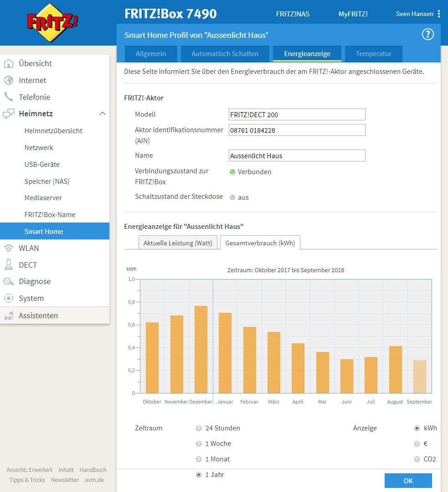Select the 24 Stunden time range

tap(199, 428)
